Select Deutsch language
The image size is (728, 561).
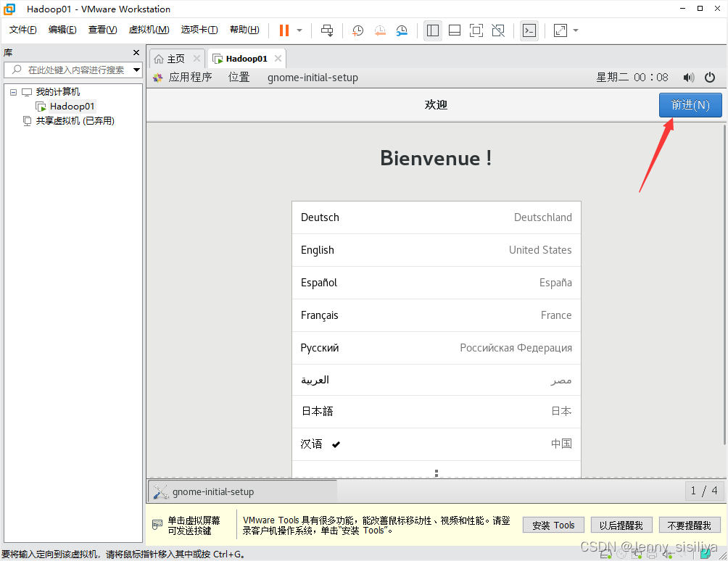(x=437, y=217)
